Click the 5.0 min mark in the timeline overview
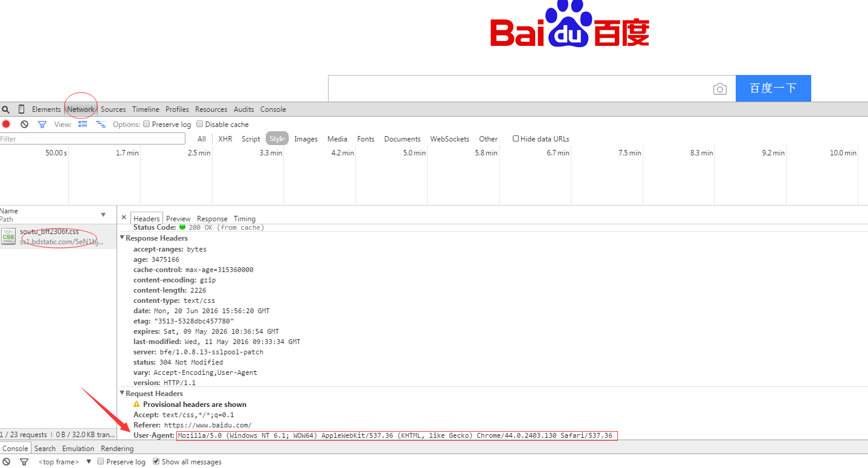Image resolution: width=868 pixels, height=468 pixels. (x=414, y=153)
